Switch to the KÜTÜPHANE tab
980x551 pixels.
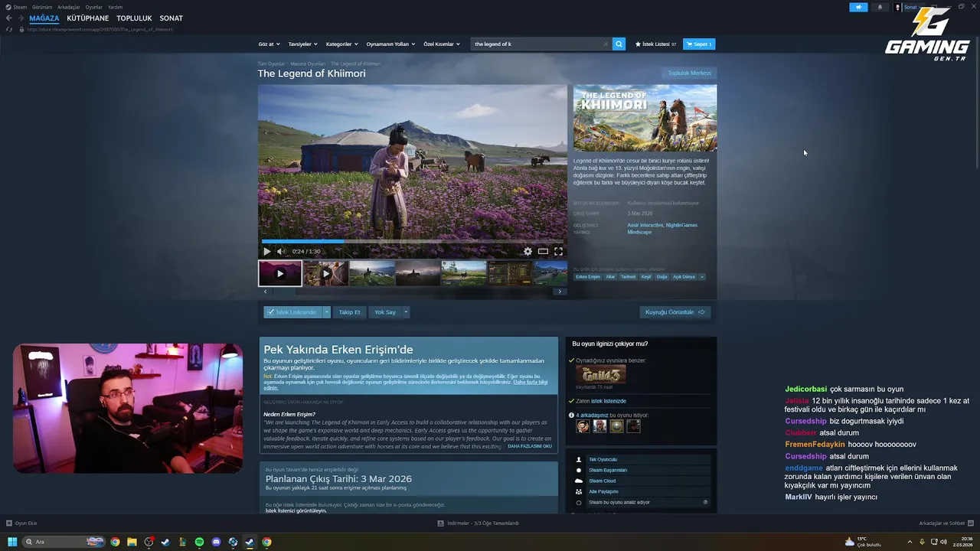pyautogui.click(x=88, y=18)
